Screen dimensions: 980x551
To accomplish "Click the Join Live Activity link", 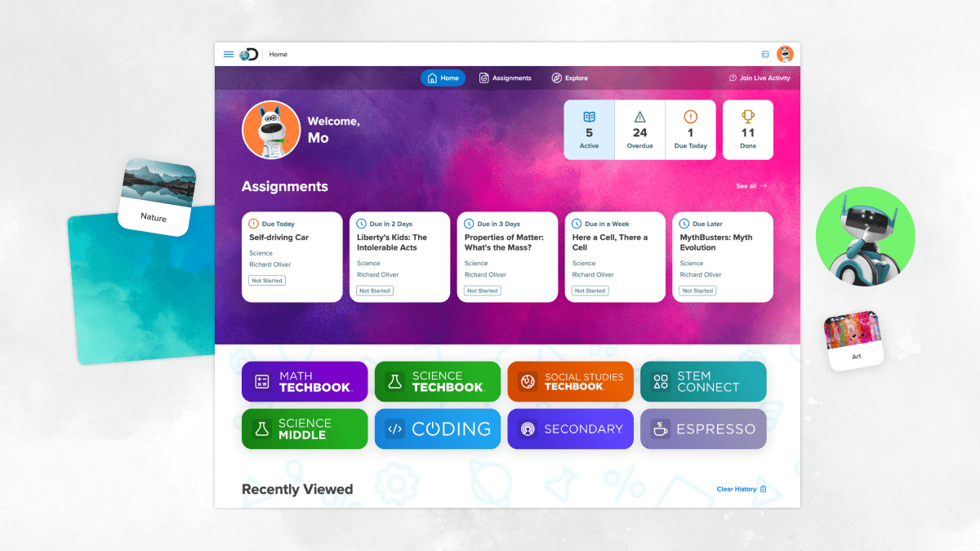I will (759, 78).
